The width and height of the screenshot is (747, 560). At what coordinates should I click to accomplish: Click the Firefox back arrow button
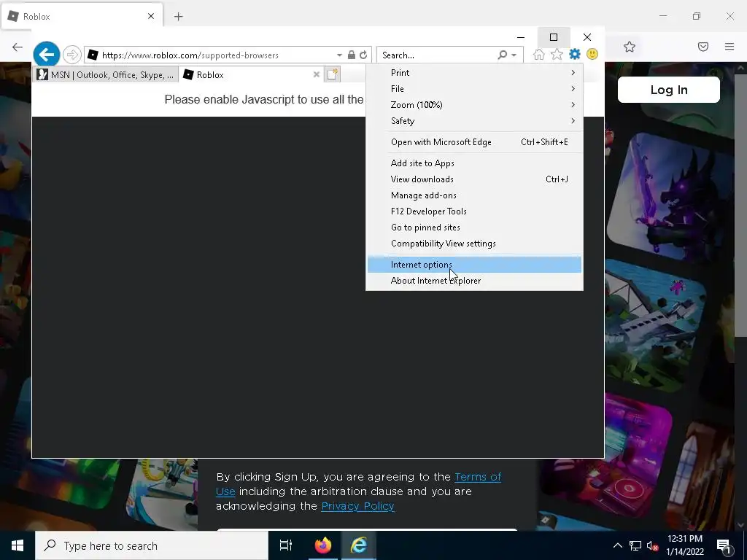18,47
